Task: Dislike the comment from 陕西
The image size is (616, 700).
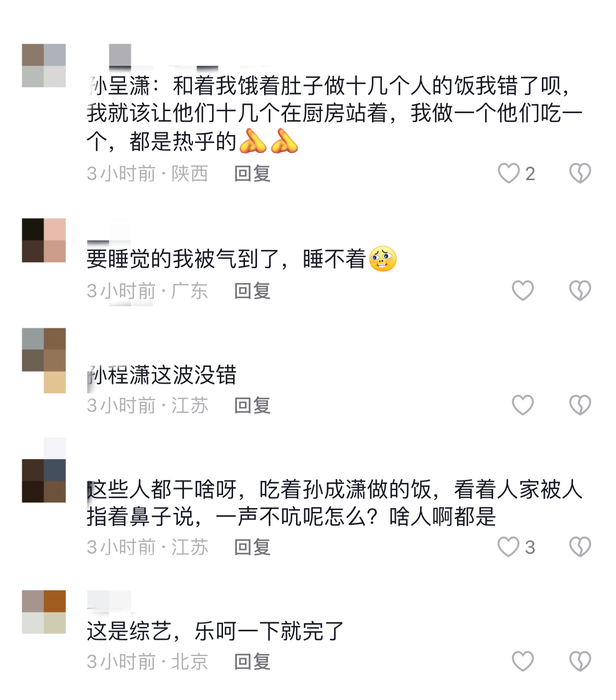Action: click(580, 173)
